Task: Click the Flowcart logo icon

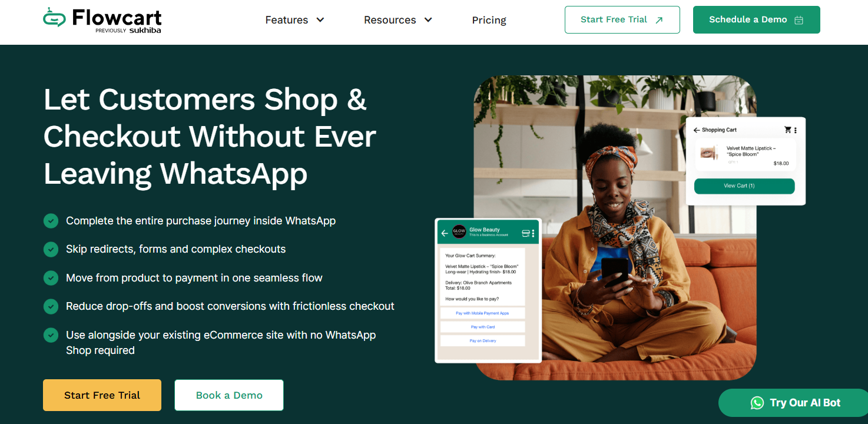Action: [54, 18]
